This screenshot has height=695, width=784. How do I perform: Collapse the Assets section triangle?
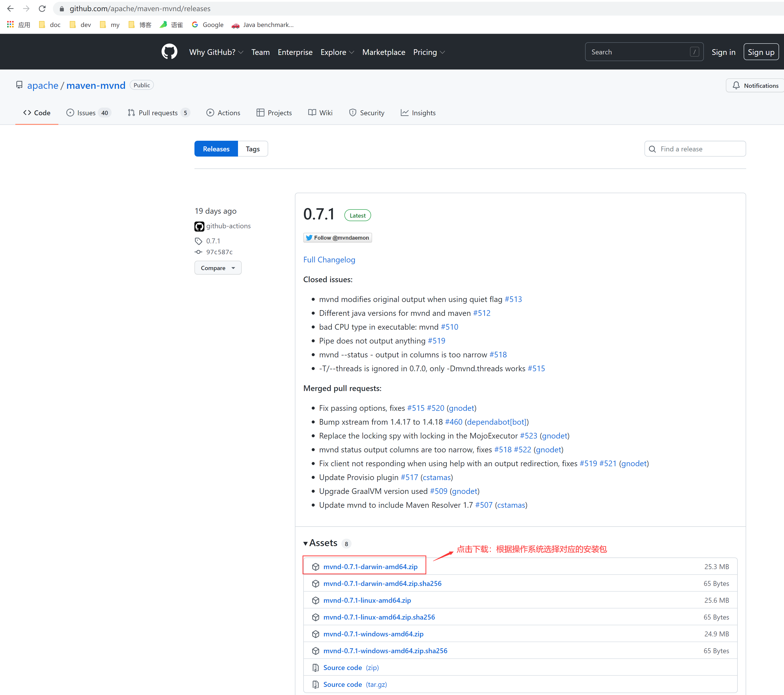(305, 543)
